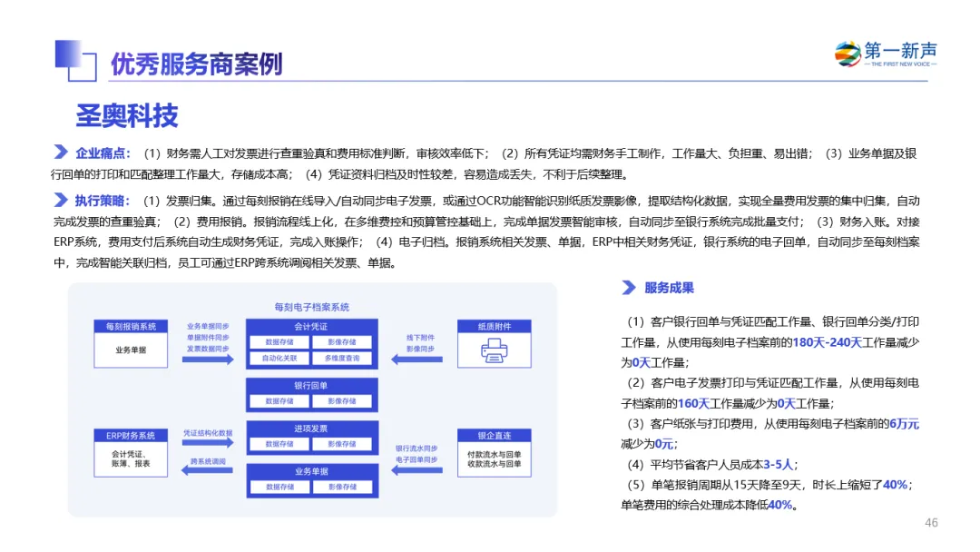Click the 每刻电子档案系统 diagram title
This screenshot has width=980, height=552.
[x=312, y=307]
